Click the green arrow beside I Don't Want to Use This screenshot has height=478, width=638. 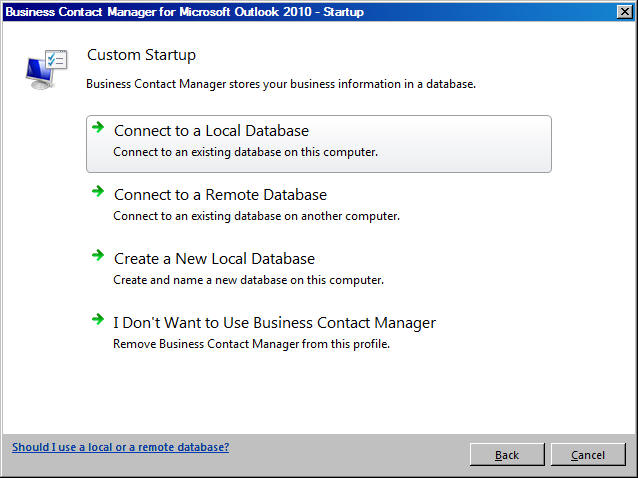click(98, 319)
